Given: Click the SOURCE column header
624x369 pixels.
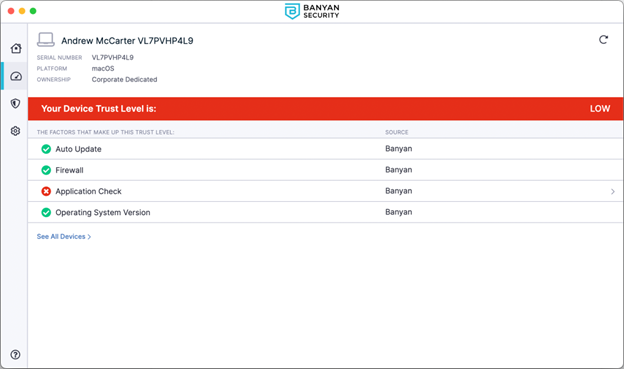Looking at the screenshot, I should pyautogui.click(x=396, y=132).
